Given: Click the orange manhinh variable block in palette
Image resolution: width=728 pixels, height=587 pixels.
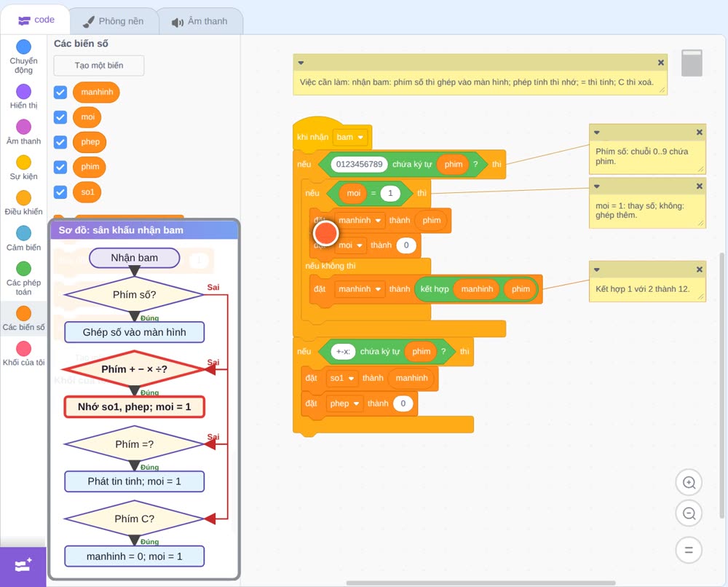Looking at the screenshot, I should tap(97, 92).
